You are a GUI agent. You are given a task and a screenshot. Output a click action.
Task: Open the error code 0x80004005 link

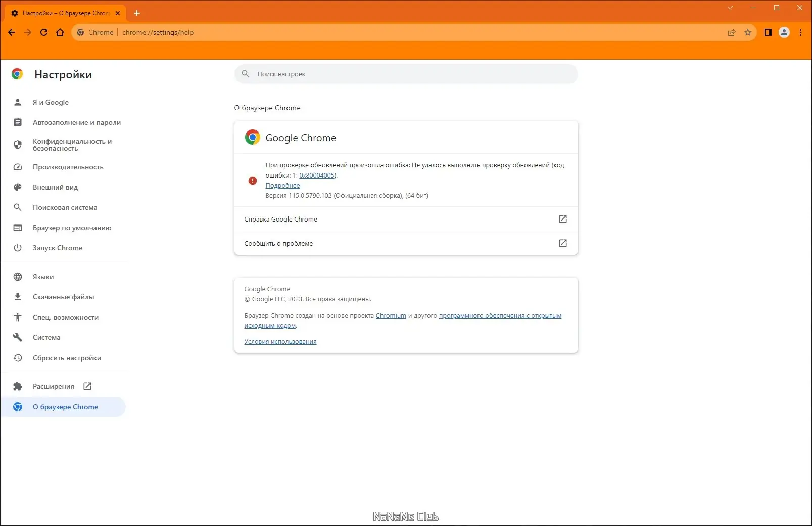[317, 176]
